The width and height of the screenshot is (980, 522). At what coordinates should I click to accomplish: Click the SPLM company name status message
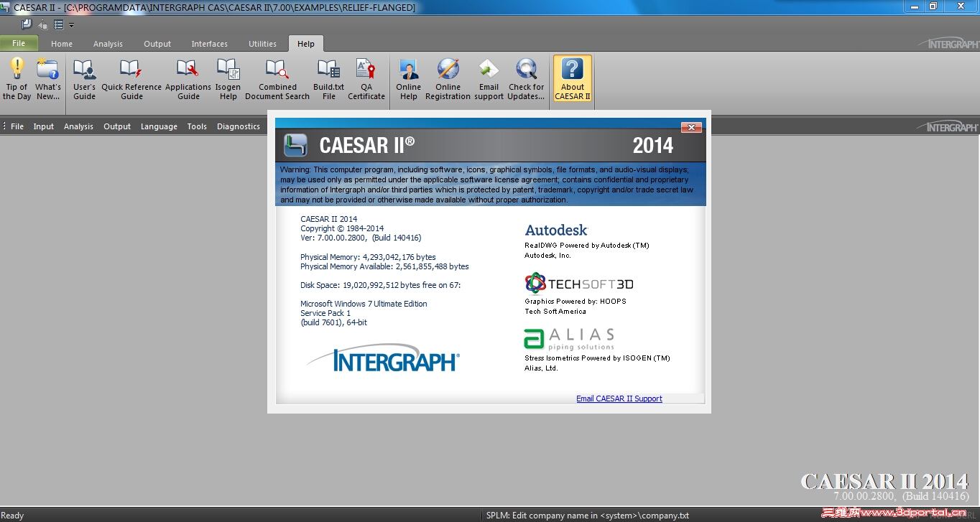pyautogui.click(x=588, y=516)
